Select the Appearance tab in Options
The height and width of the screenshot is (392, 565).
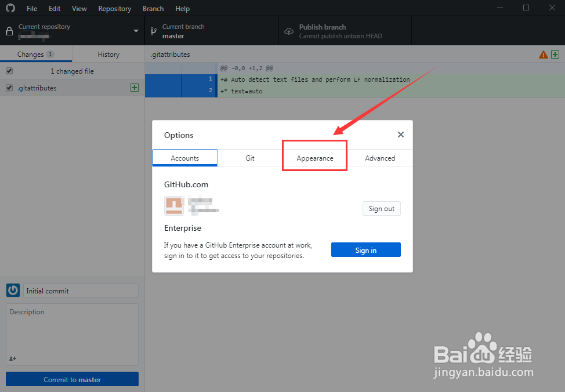[315, 158]
